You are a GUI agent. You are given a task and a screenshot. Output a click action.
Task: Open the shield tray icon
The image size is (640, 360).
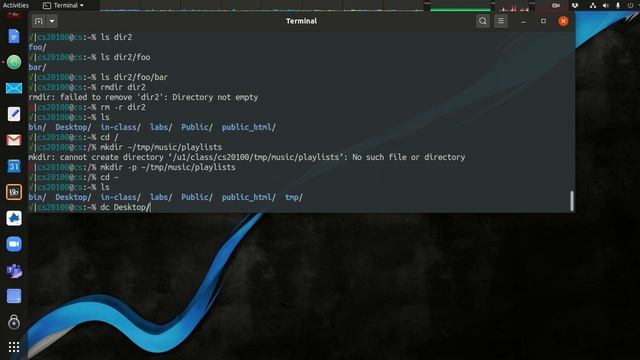coord(575,5)
